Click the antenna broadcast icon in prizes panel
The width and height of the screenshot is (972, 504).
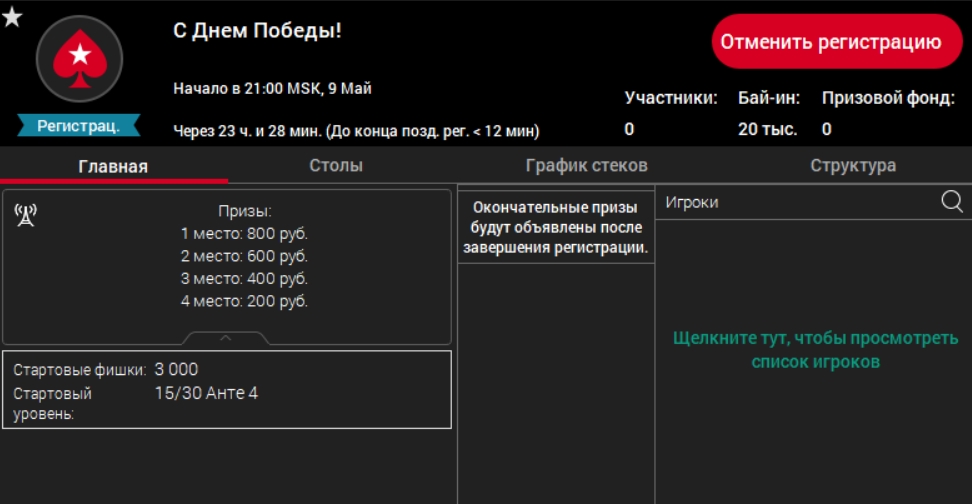26,214
